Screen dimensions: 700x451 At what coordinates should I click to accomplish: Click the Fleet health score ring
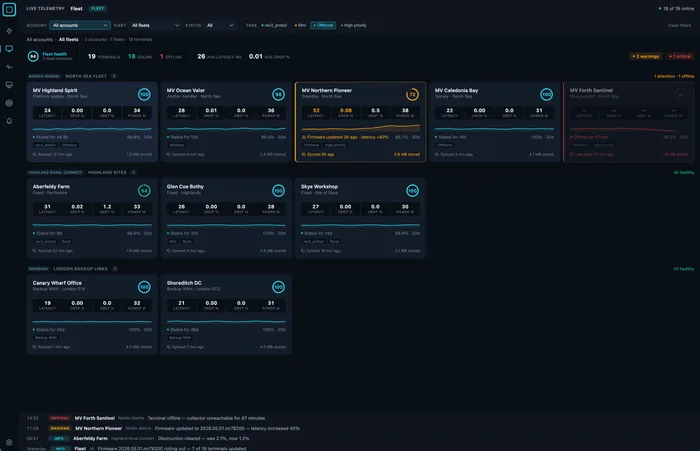click(33, 56)
